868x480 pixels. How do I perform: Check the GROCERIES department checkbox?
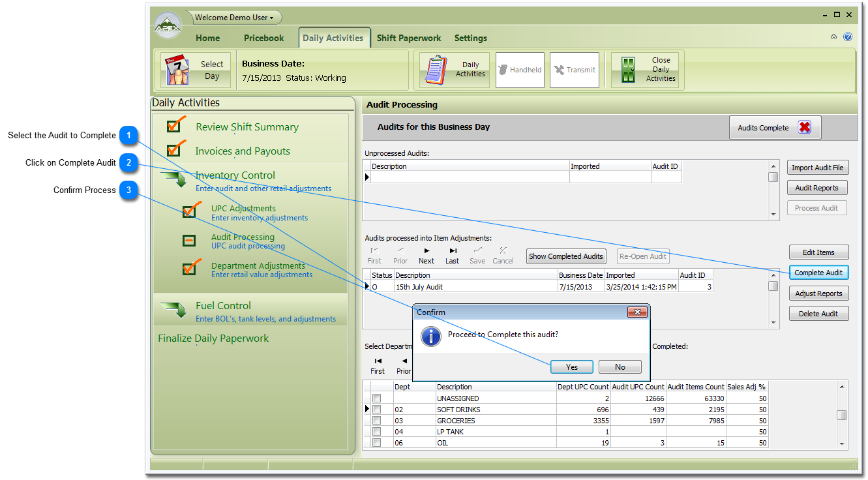376,421
